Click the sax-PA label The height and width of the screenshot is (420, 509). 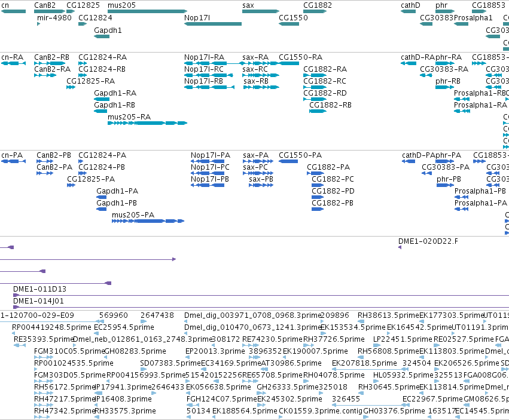(256, 155)
